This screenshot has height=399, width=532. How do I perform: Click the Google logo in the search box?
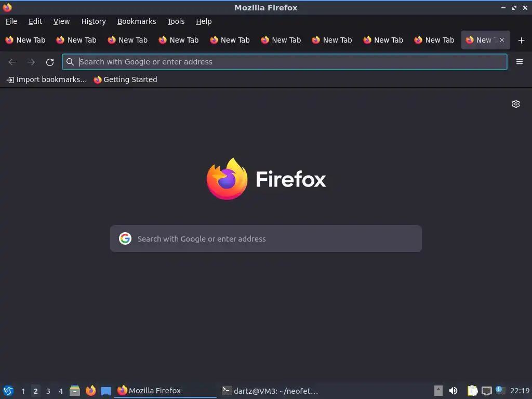click(125, 238)
